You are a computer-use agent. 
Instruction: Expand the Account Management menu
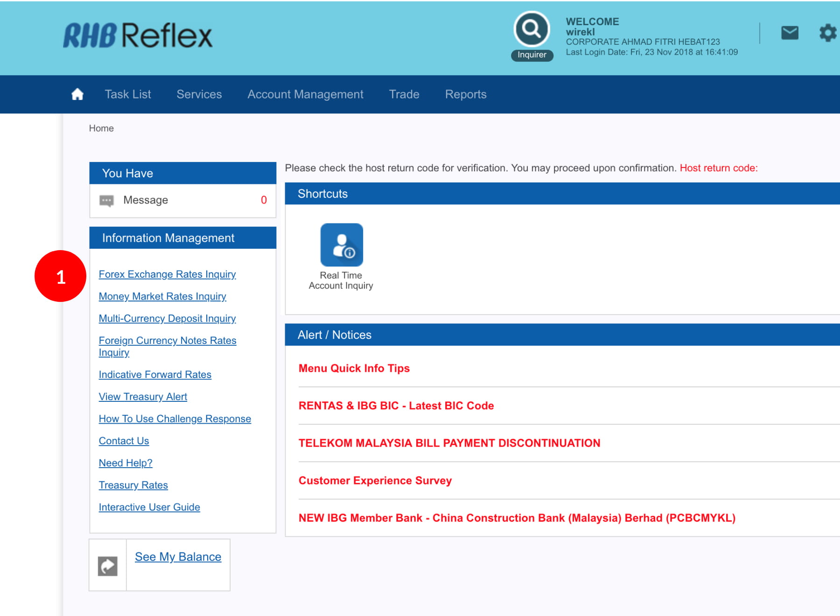[x=305, y=94]
